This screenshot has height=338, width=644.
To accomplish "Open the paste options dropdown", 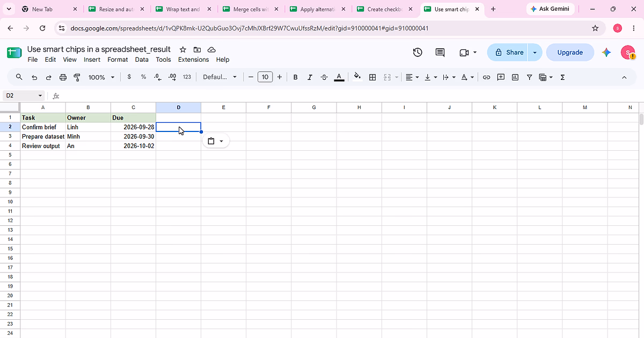I will pos(216,141).
